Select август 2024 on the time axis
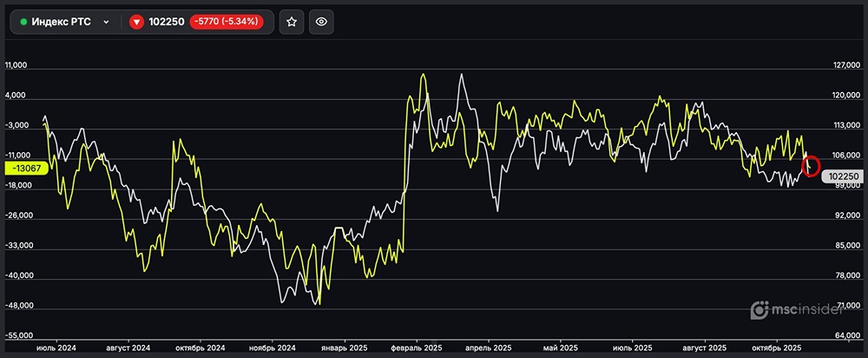Screen dimensions: 868x358 click(128, 348)
